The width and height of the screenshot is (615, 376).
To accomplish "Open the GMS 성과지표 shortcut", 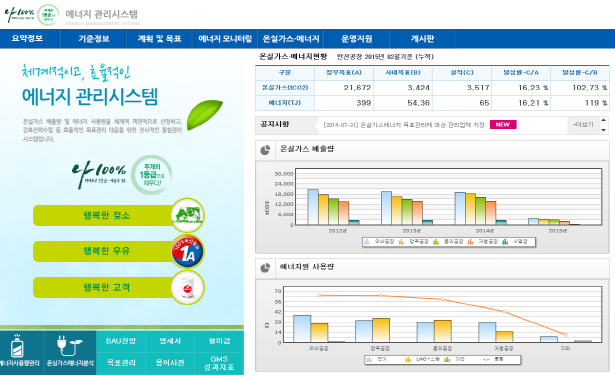I will (219, 363).
